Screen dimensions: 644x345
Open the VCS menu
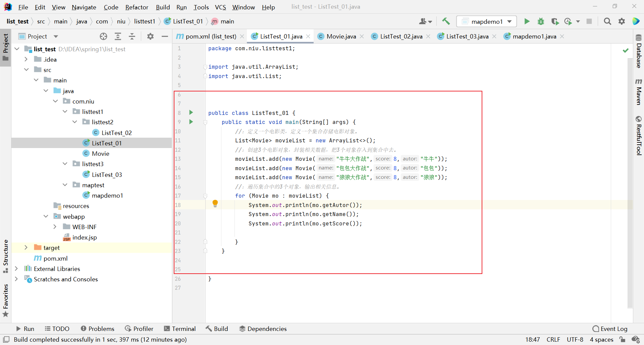pyautogui.click(x=220, y=7)
